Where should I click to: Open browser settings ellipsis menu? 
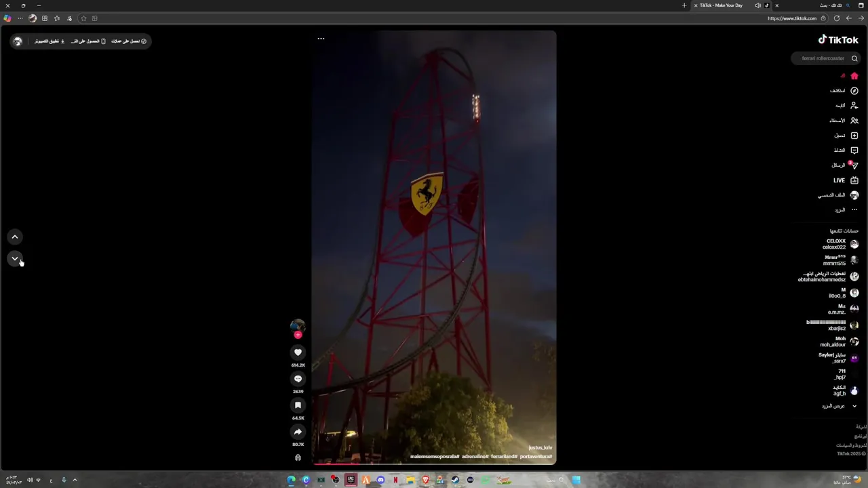[x=20, y=18]
